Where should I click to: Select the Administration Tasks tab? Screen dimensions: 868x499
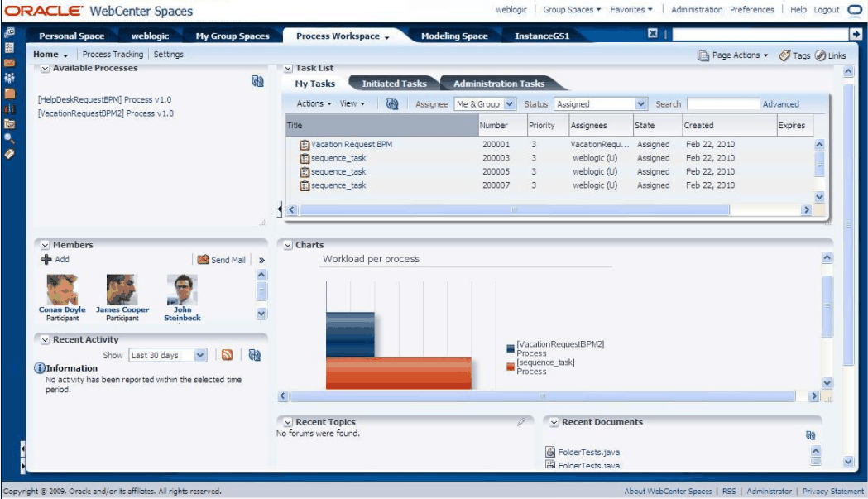click(499, 84)
